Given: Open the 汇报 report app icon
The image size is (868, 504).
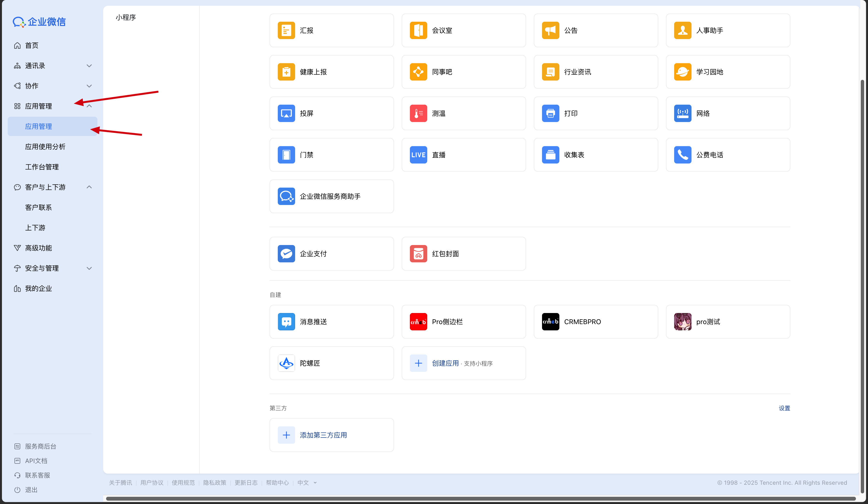Looking at the screenshot, I should tap(286, 30).
